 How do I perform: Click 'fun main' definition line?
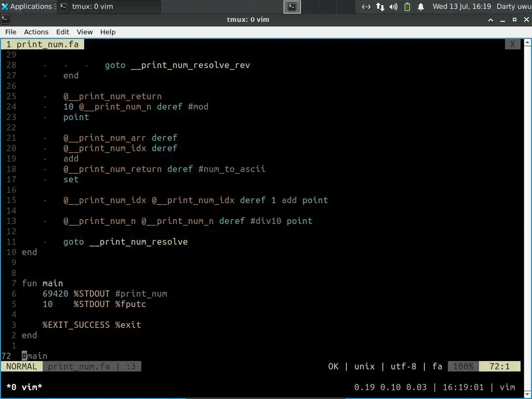pyautogui.click(x=43, y=283)
